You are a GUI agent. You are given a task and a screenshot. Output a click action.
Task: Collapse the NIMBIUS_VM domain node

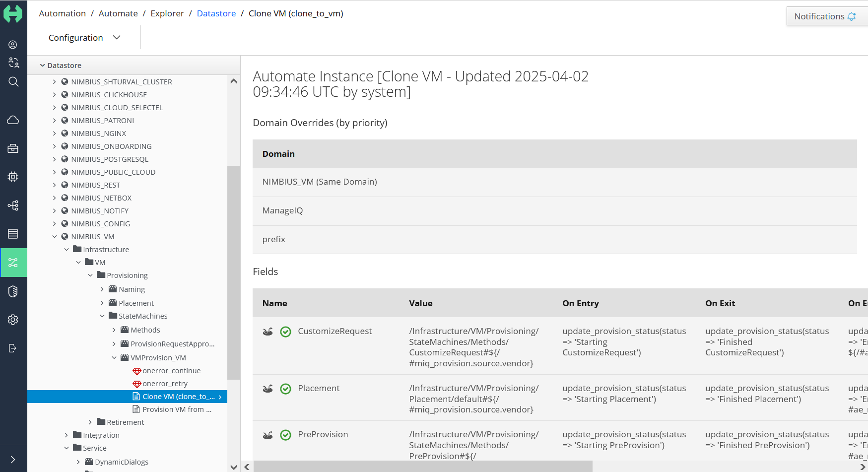(54, 236)
